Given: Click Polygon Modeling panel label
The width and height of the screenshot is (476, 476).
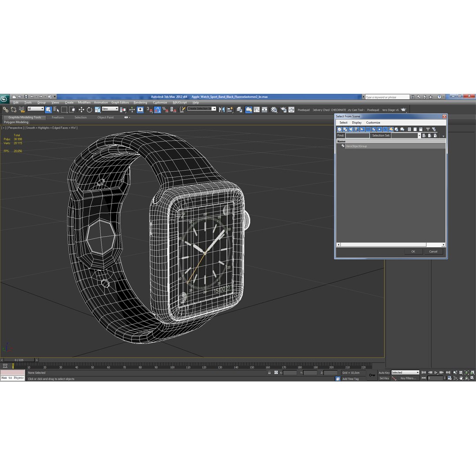Looking at the screenshot, I should pyautogui.click(x=16, y=122).
